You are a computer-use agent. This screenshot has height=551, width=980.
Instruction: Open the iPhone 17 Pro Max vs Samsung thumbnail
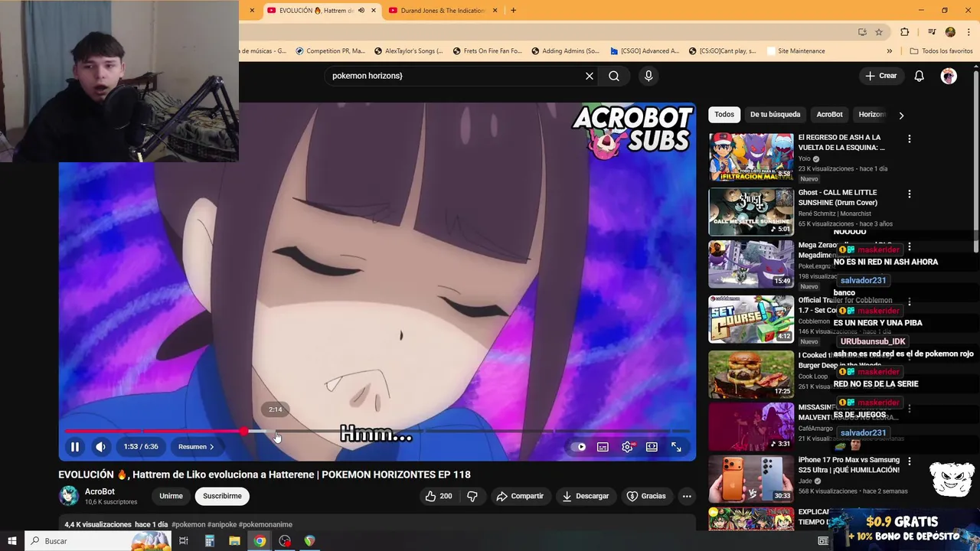pos(751,478)
